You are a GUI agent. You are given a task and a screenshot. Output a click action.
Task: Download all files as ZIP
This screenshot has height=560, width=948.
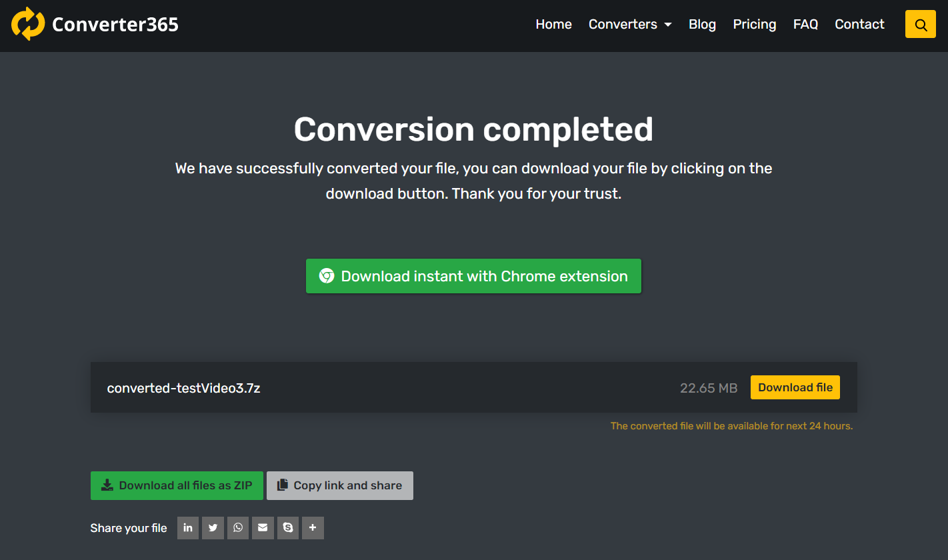pyautogui.click(x=177, y=485)
